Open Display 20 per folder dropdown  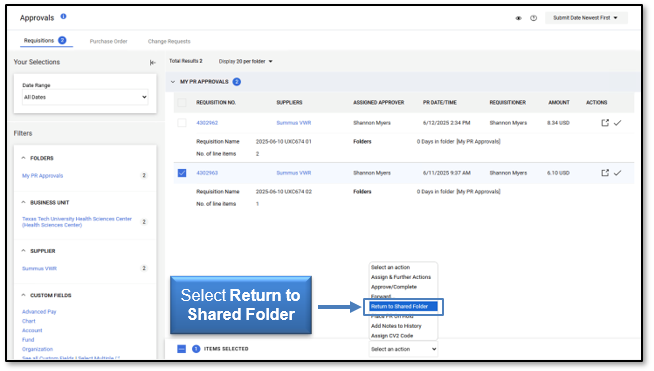(x=246, y=61)
